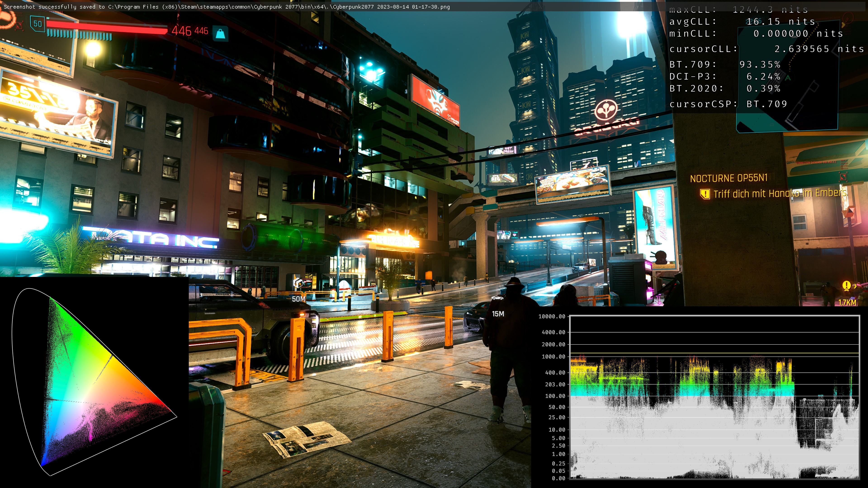
Task: Click the minCLL 0.000000 nits readout
Action: 756,34
